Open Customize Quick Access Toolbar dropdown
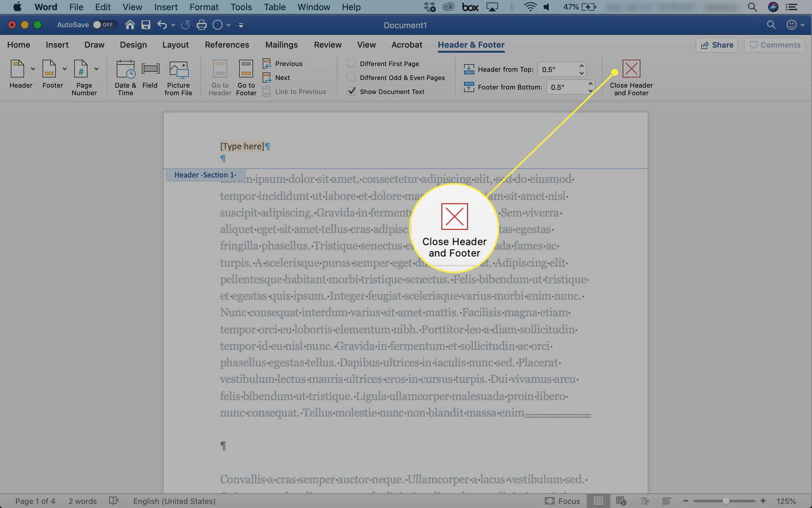Screen dimensions: 812x508 [x=241, y=25]
